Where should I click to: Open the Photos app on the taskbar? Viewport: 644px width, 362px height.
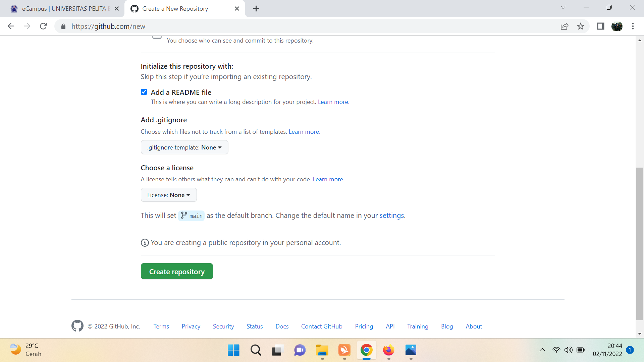tap(411, 350)
